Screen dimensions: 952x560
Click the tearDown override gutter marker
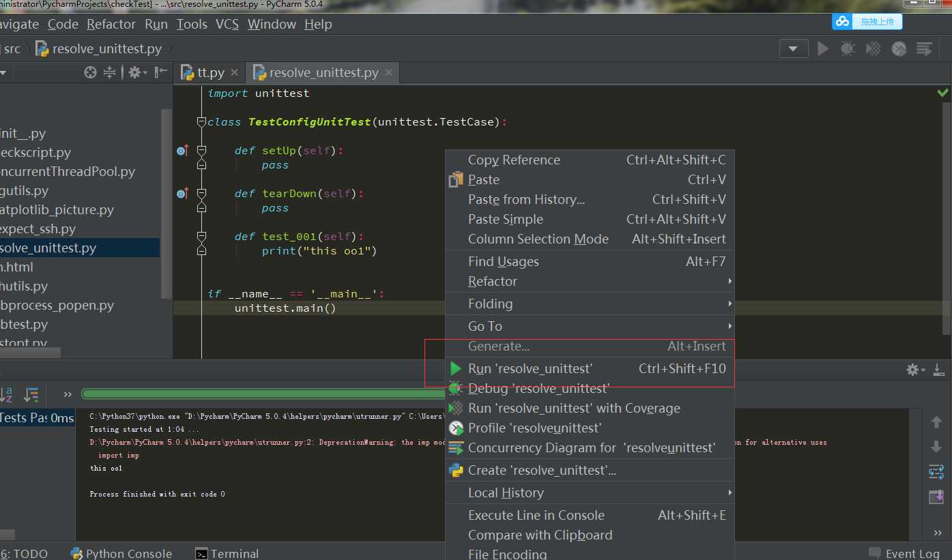point(182,194)
